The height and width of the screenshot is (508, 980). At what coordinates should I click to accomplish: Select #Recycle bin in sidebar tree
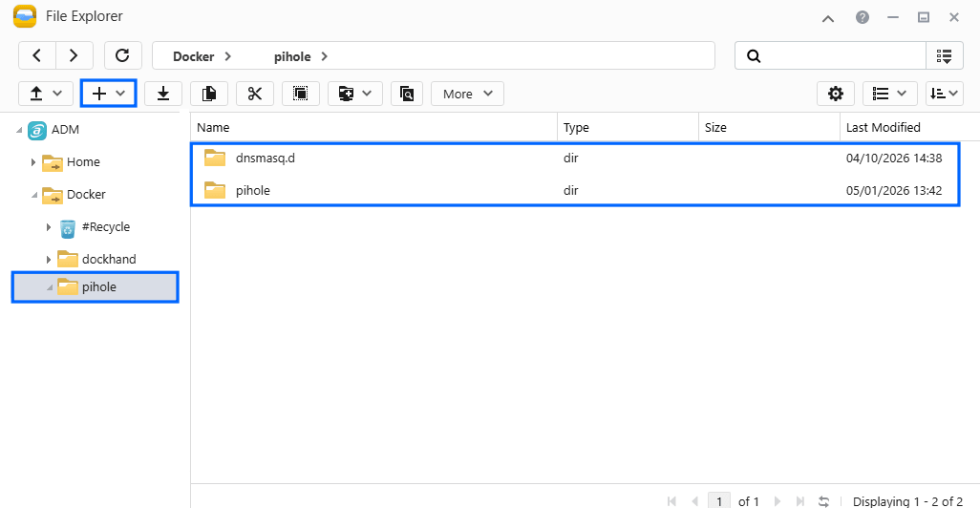pyautogui.click(x=106, y=227)
